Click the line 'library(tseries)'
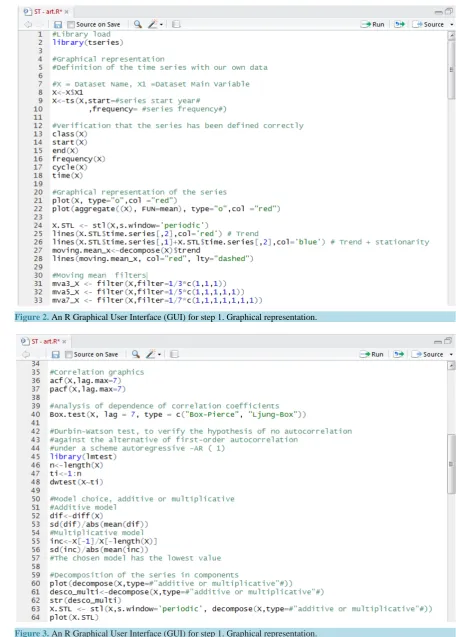This screenshot has width=456, height=637. click(x=87, y=42)
